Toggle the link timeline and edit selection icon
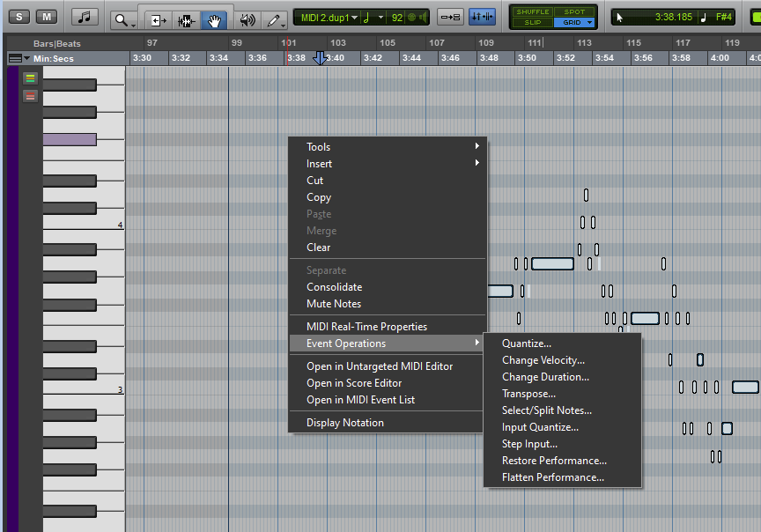Viewport: 761px width, 532px height. 450,17
